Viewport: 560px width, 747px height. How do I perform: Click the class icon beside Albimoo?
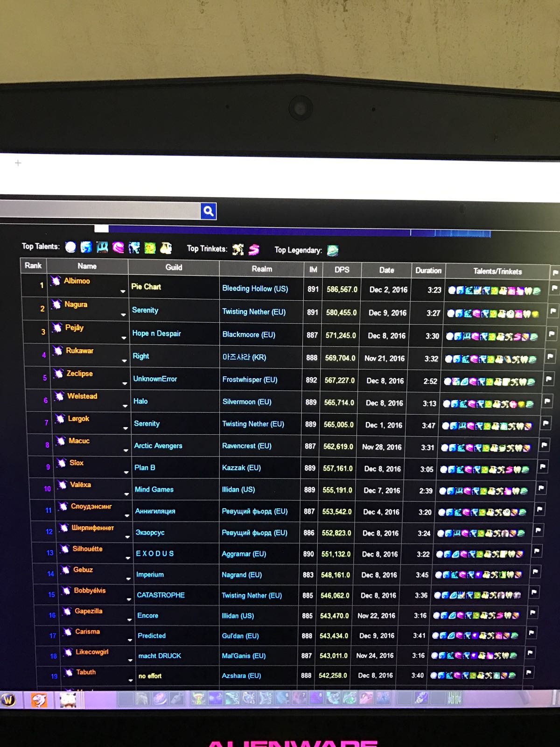[x=56, y=281]
